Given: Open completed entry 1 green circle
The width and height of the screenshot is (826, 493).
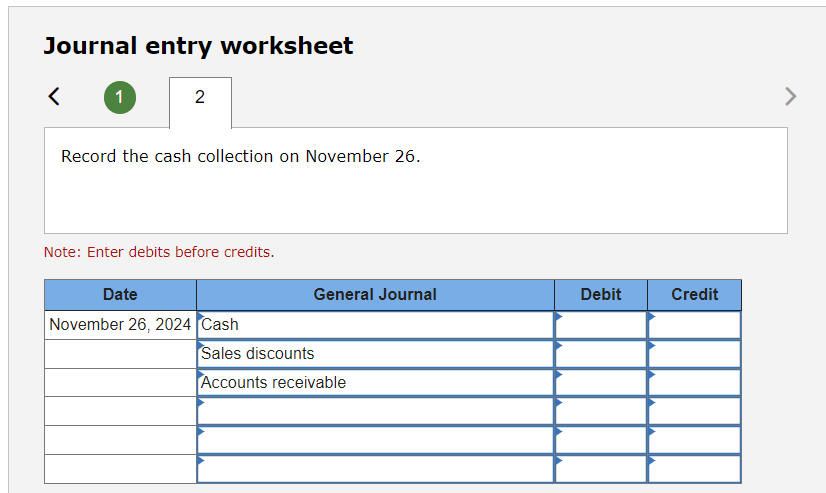Looking at the screenshot, I should tap(120, 97).
